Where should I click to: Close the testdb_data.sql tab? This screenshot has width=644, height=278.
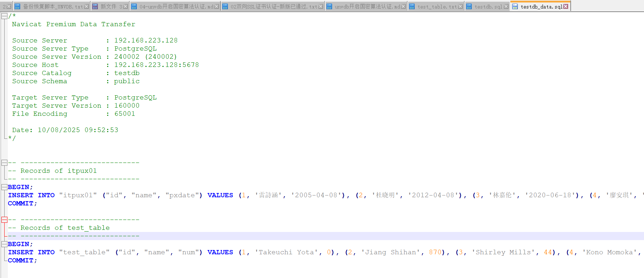(566, 6)
